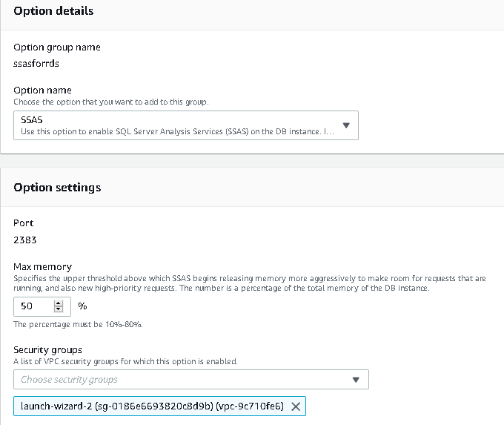Click the Option settings heading
Image resolution: width=504 pixels, height=425 pixels.
coord(57,188)
